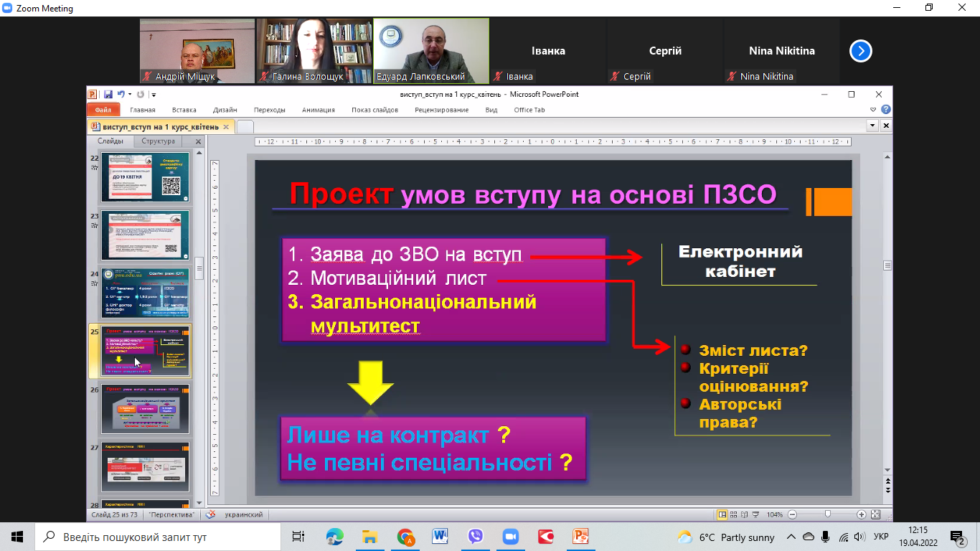Image resolution: width=980 pixels, height=551 pixels.
Task: Expand the Undo history dropdown arrow
Action: point(129,95)
